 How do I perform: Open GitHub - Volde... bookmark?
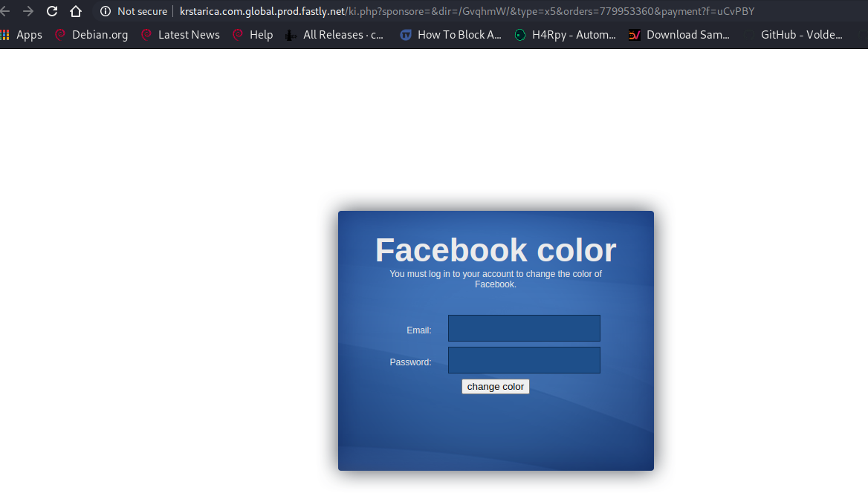click(x=793, y=35)
